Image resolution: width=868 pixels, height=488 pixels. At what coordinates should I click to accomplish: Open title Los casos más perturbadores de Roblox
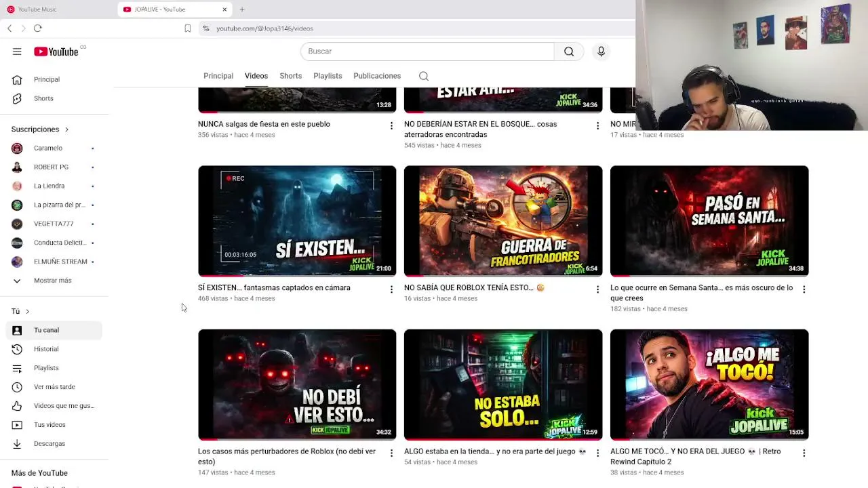pos(287,457)
